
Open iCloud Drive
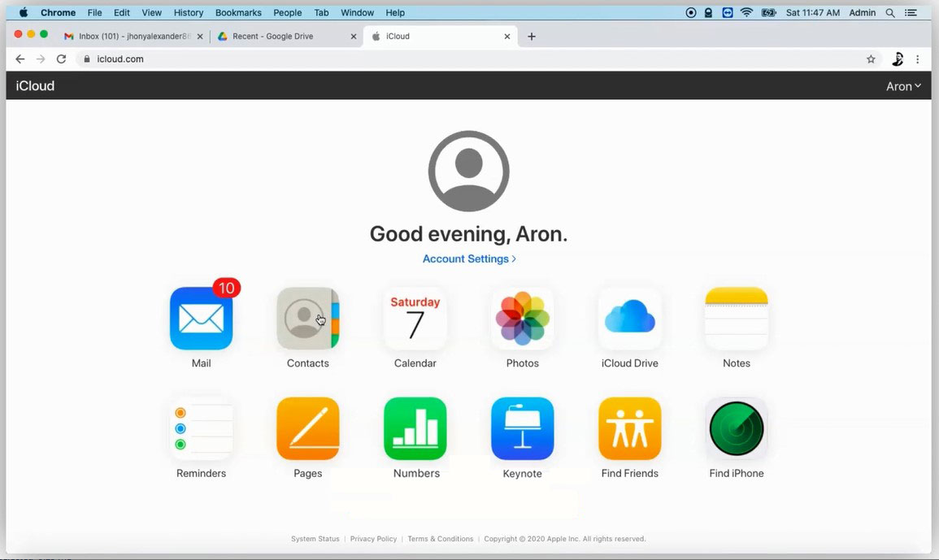629,318
